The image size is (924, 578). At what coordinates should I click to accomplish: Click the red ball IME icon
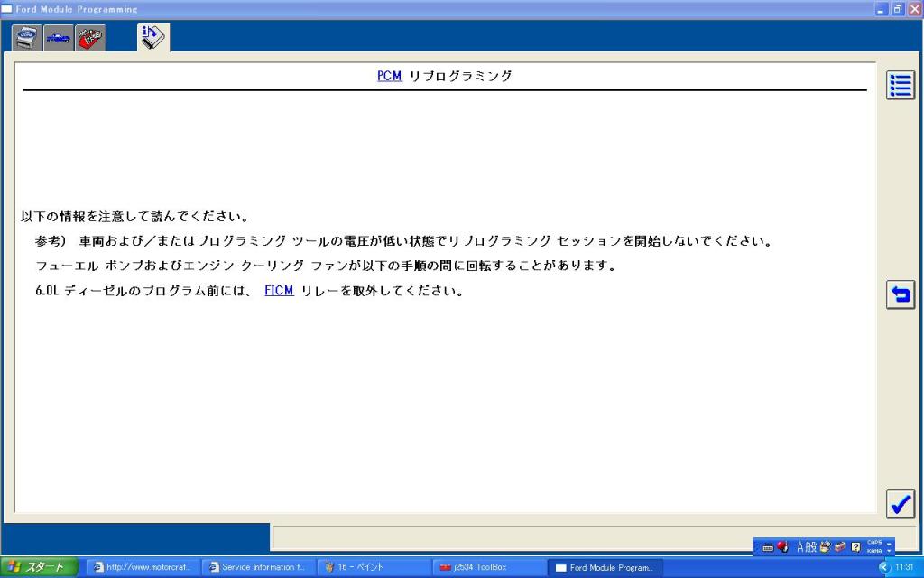tap(782, 546)
